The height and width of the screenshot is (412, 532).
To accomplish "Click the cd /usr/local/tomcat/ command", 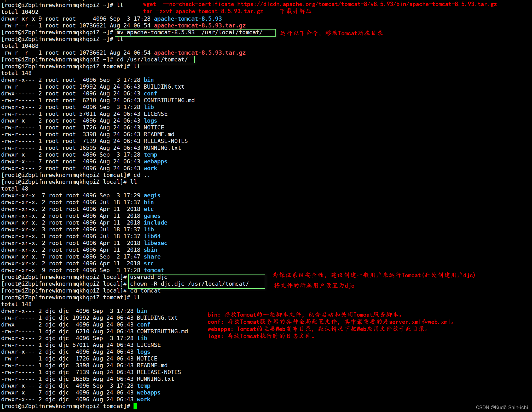I will click(152, 60).
